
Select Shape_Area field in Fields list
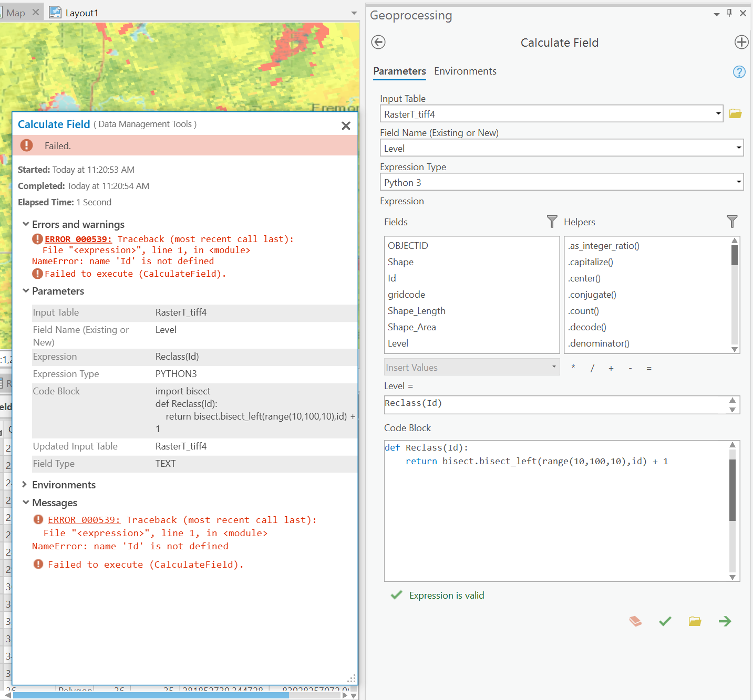(x=412, y=327)
